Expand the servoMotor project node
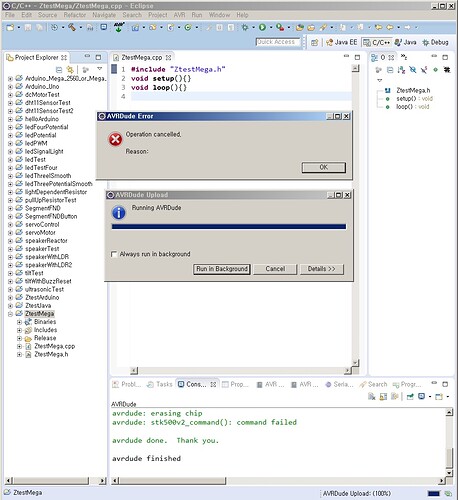This screenshot has height=500, width=458. point(10,233)
